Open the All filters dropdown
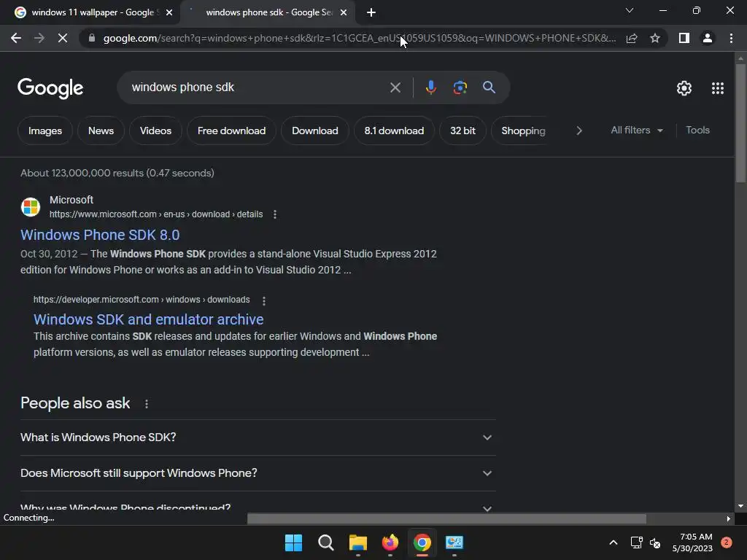 [x=636, y=130]
